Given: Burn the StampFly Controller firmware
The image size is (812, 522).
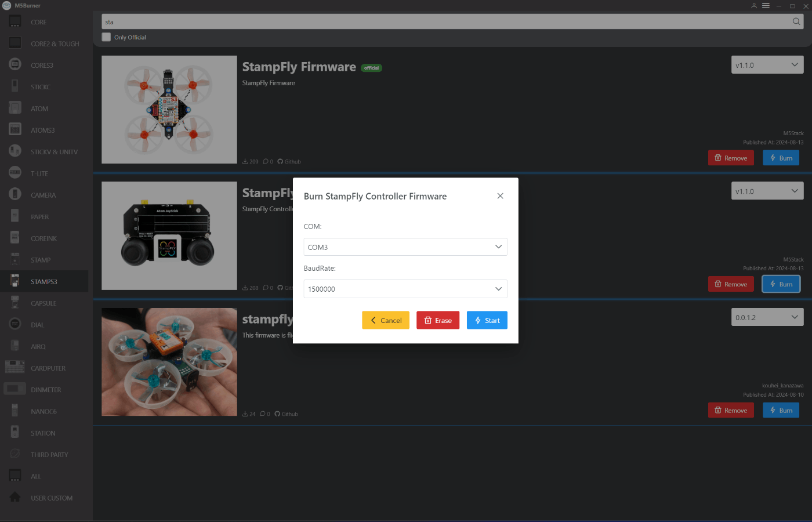Looking at the screenshot, I should 781,284.
